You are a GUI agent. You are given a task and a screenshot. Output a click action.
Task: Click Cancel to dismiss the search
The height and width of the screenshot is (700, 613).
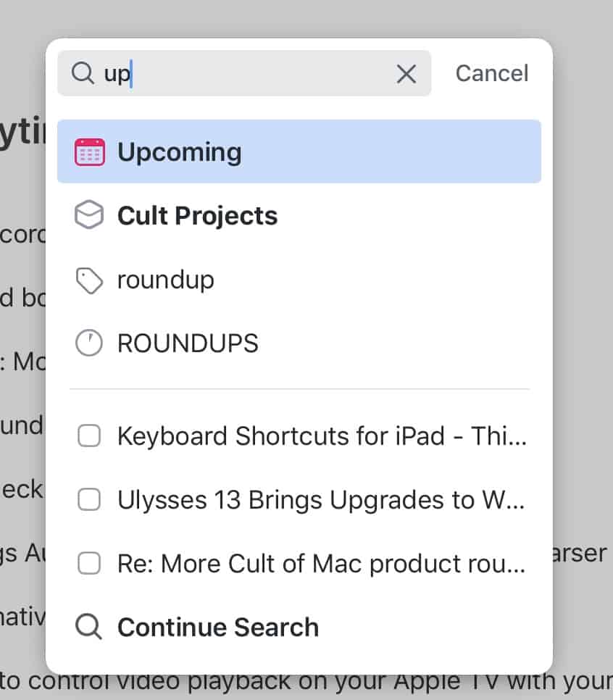pyautogui.click(x=491, y=73)
